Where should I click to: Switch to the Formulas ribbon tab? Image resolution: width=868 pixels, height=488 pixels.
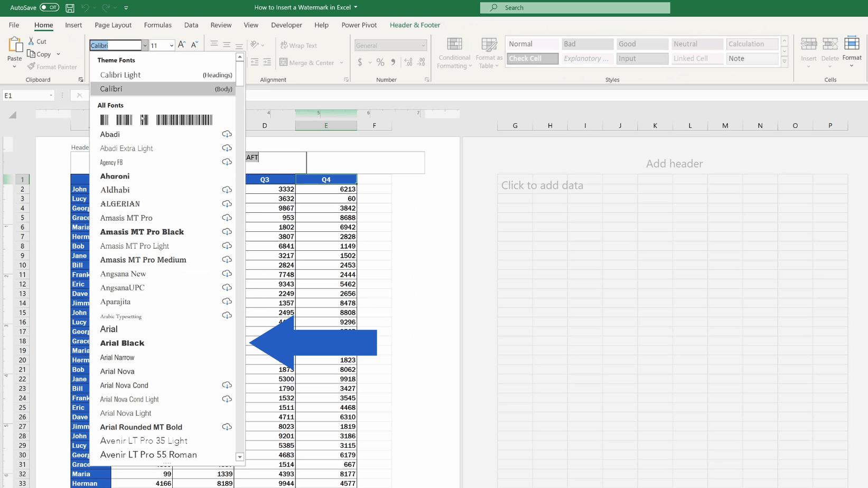[x=157, y=25]
